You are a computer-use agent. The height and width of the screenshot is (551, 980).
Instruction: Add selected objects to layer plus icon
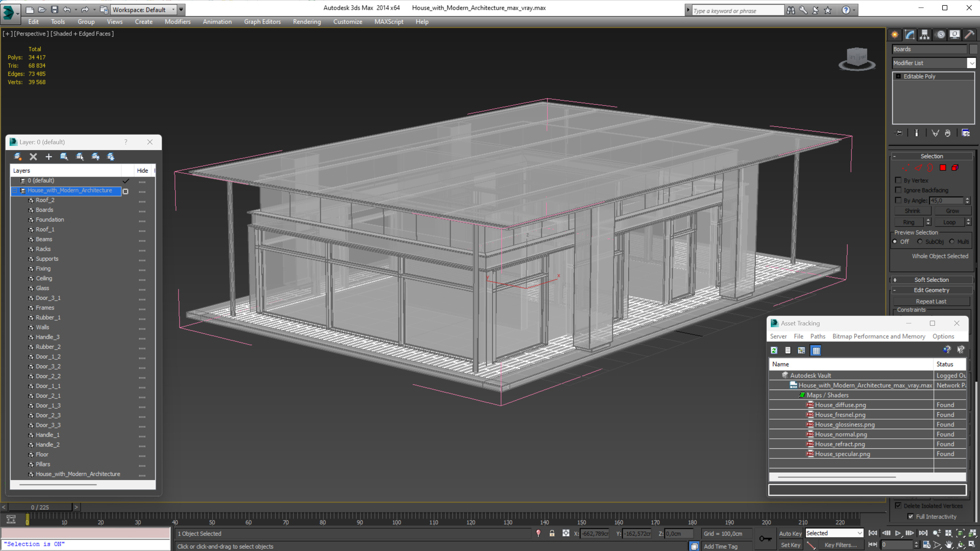[x=49, y=157]
